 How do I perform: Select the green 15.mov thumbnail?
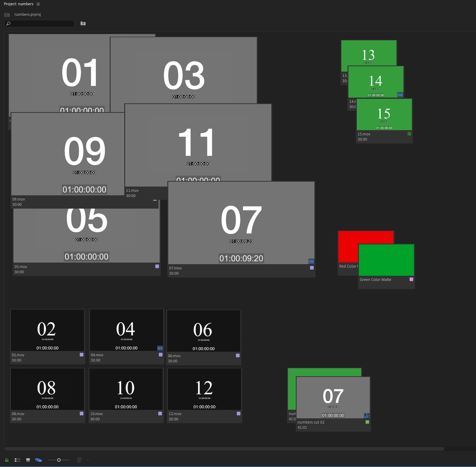point(384,115)
